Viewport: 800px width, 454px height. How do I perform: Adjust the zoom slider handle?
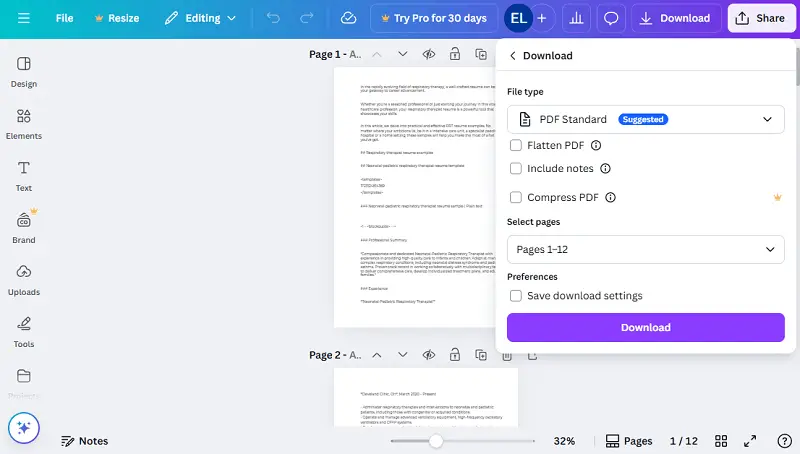436,441
